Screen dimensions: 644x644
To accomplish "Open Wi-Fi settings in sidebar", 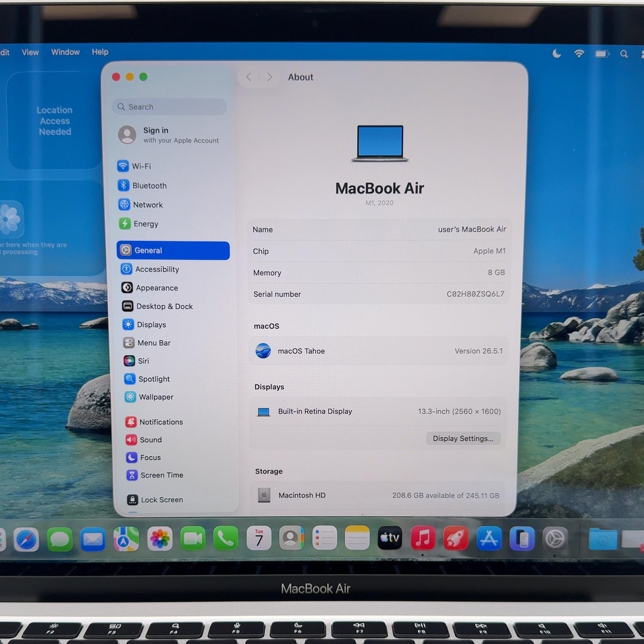I will [x=134, y=166].
